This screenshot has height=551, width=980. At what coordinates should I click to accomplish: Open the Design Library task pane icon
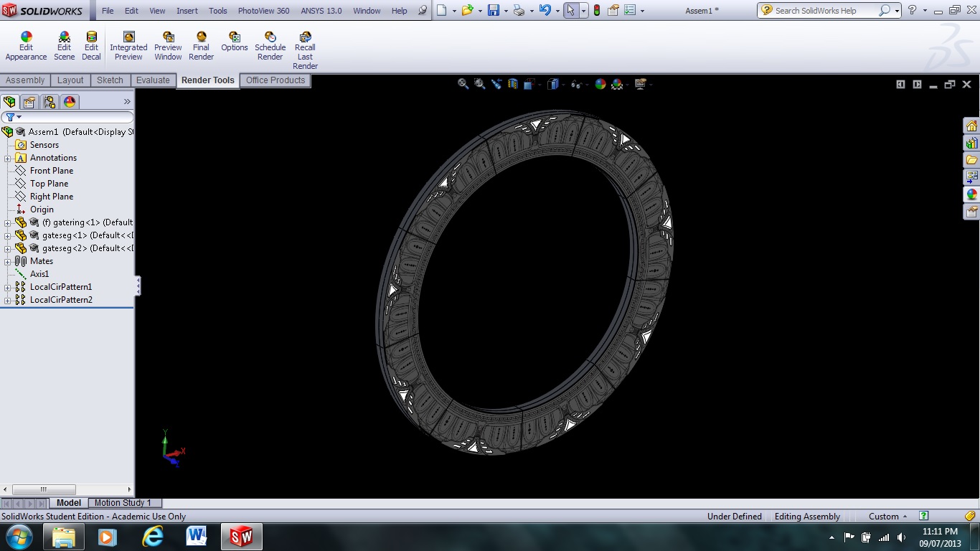tap(971, 143)
